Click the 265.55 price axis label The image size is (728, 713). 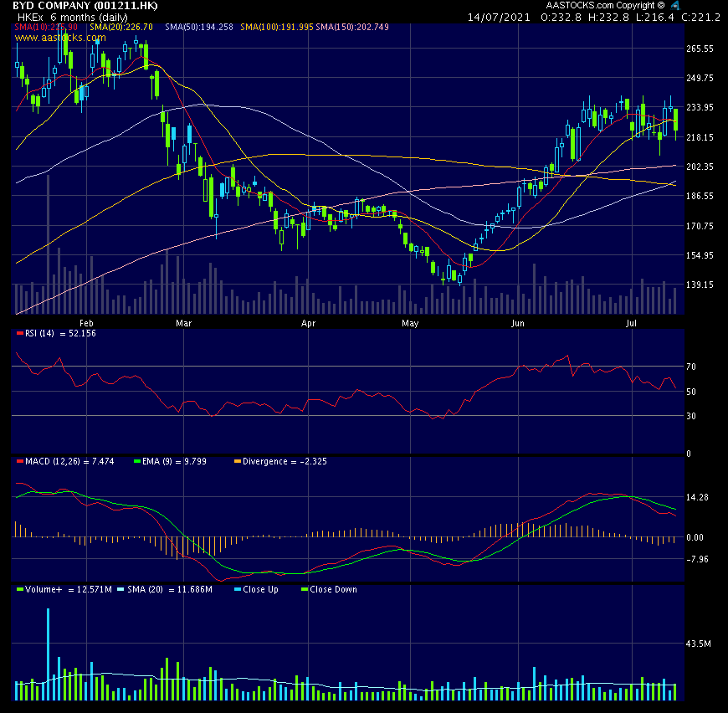coord(700,49)
